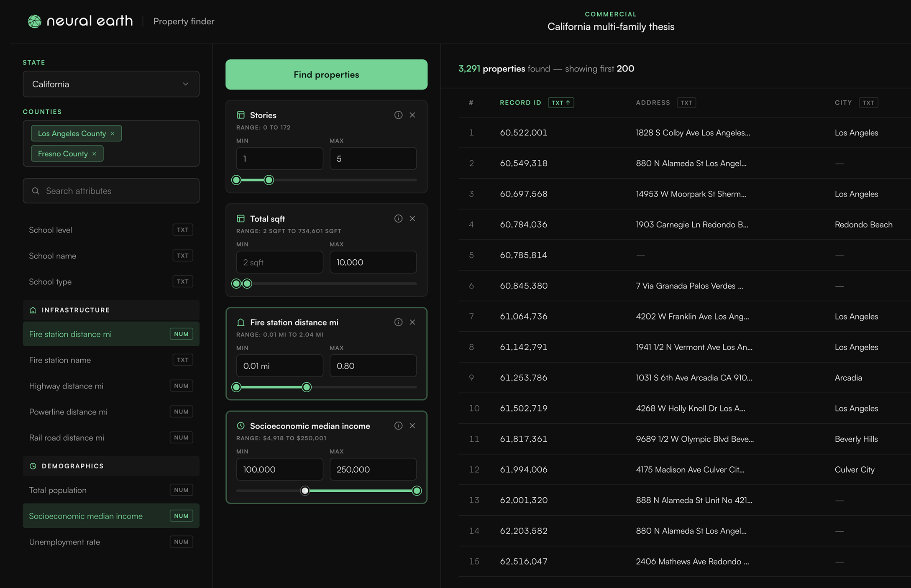The height and width of the screenshot is (588, 911).
Task: Click the median income min slider handle
Action: (305, 491)
